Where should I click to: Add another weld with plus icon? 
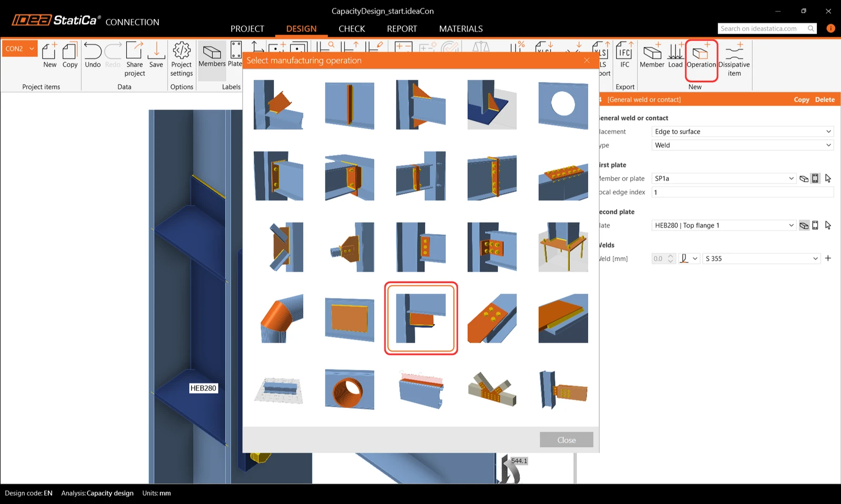[828, 258]
